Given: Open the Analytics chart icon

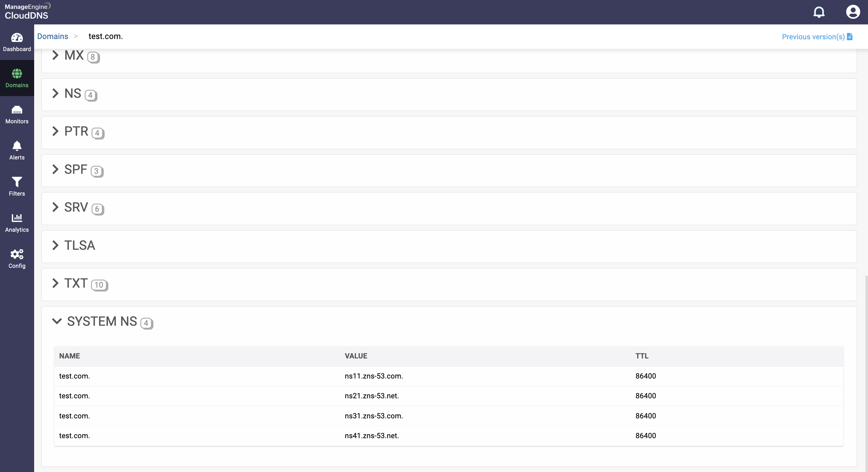Looking at the screenshot, I should pos(17,218).
